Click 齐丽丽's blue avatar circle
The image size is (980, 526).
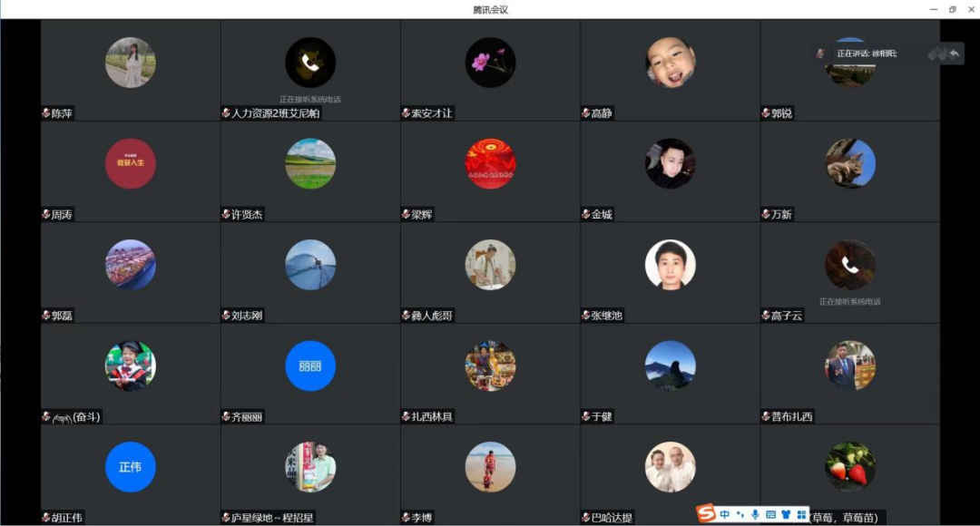pos(310,365)
